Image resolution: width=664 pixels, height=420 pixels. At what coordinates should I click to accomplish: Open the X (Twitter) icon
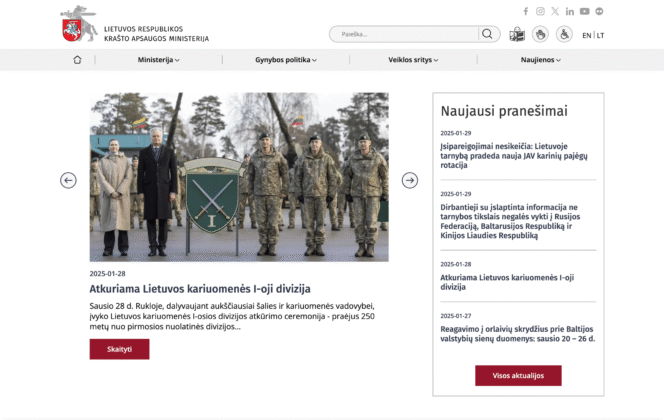555,11
